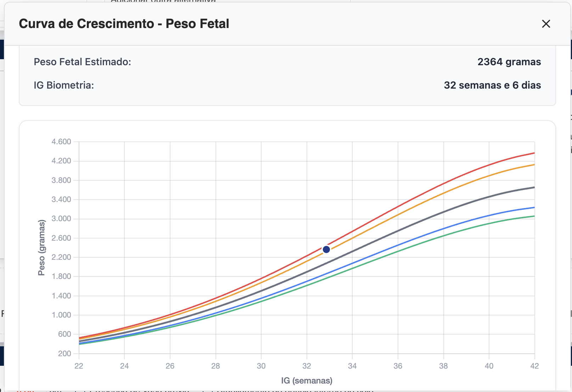This screenshot has width=572, height=392.
Task: Select the 2364 gramas value
Action: click(509, 62)
